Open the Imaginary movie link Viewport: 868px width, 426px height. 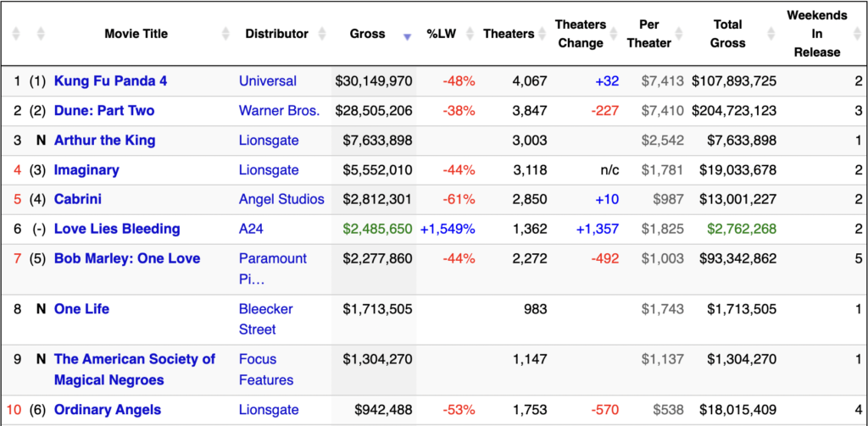coord(86,170)
